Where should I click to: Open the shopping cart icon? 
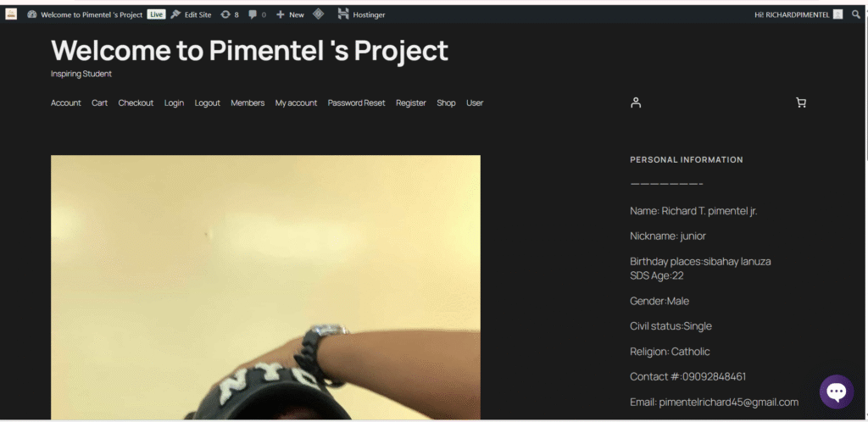tap(801, 103)
